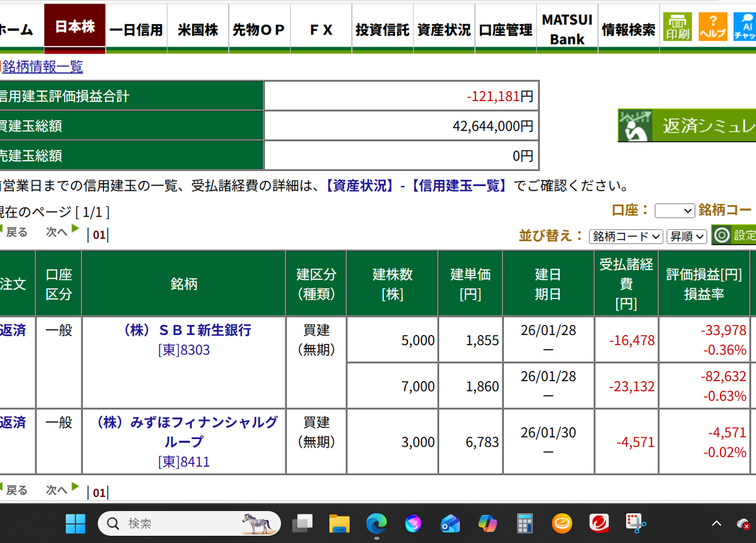This screenshot has height=543, width=756.
Task: Switch to the 口座管理 tab
Action: [x=505, y=27]
